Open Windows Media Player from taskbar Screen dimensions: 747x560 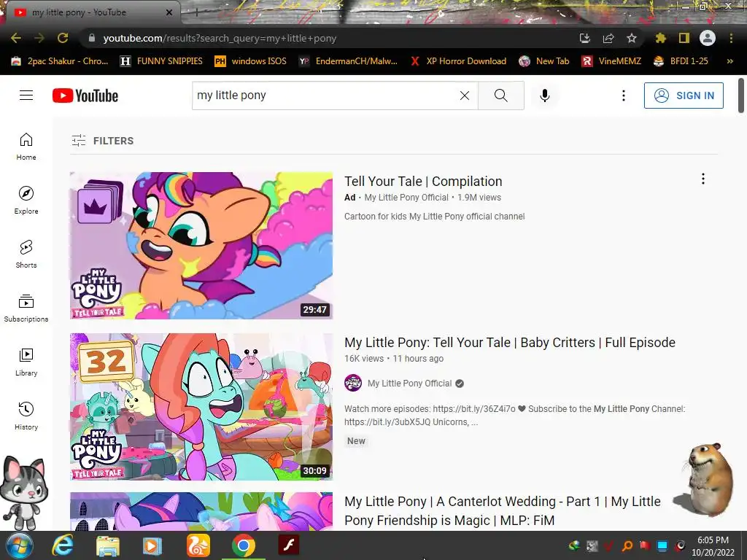[152, 545]
